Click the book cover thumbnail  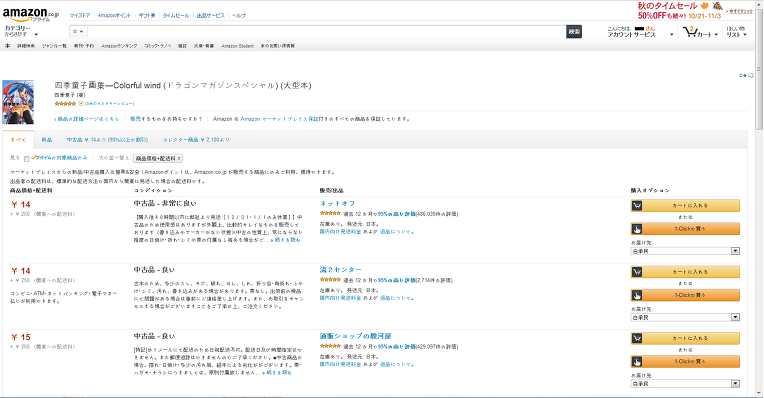click(x=18, y=102)
